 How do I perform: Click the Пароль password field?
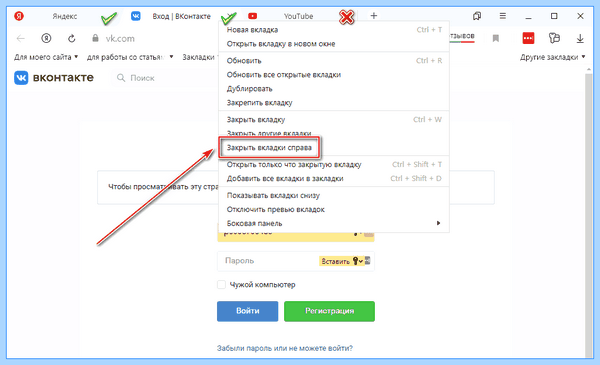(x=295, y=261)
